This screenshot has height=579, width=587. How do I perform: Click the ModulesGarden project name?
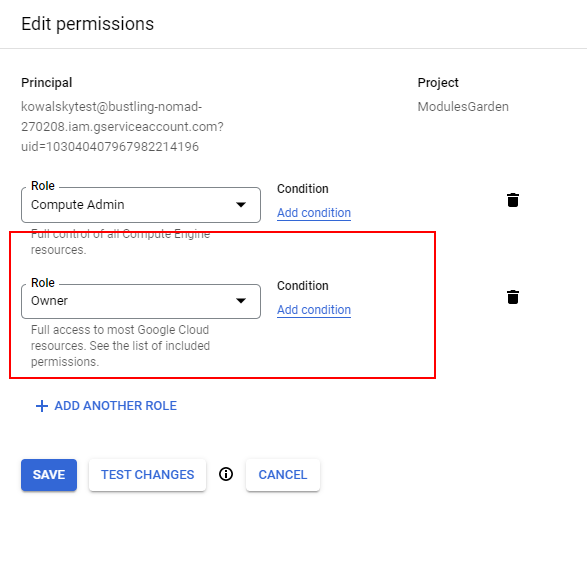pos(463,107)
